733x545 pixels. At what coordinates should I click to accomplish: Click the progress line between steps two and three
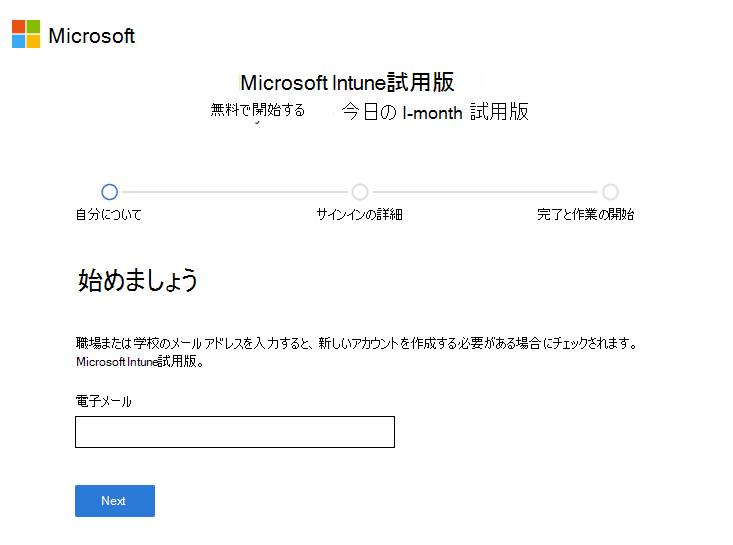[x=485, y=192]
